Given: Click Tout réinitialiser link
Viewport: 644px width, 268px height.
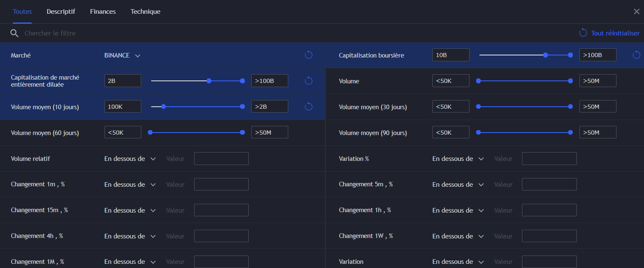Looking at the screenshot, I should 615,33.
